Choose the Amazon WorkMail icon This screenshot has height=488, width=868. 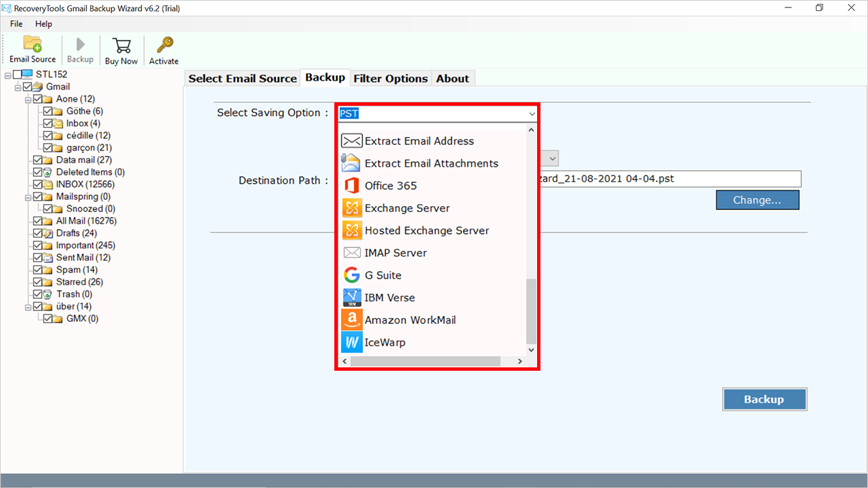pyautogui.click(x=352, y=320)
